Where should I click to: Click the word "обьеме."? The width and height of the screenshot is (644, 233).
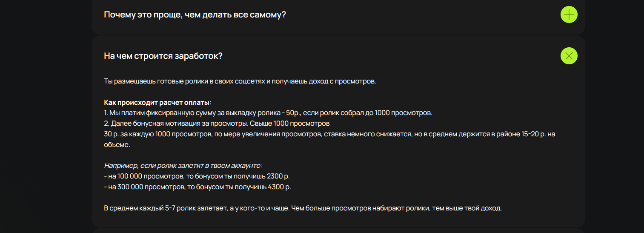117,145
